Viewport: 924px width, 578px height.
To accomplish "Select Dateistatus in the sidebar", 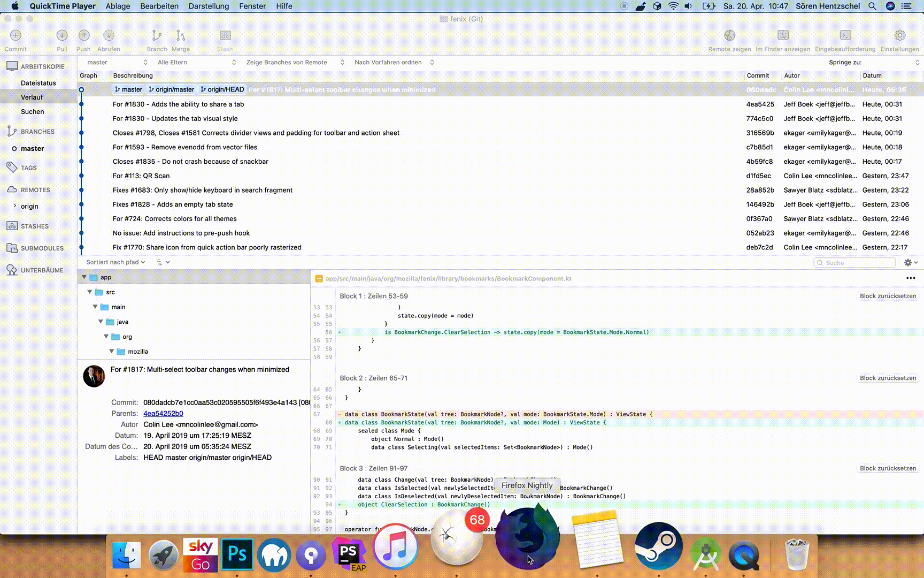I will pos(38,83).
